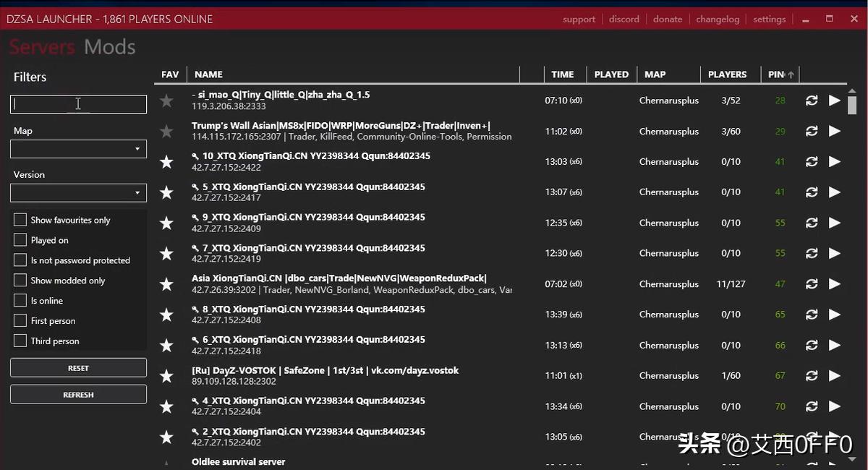Click the REFRESH button
This screenshot has width=868, height=470.
click(x=78, y=395)
